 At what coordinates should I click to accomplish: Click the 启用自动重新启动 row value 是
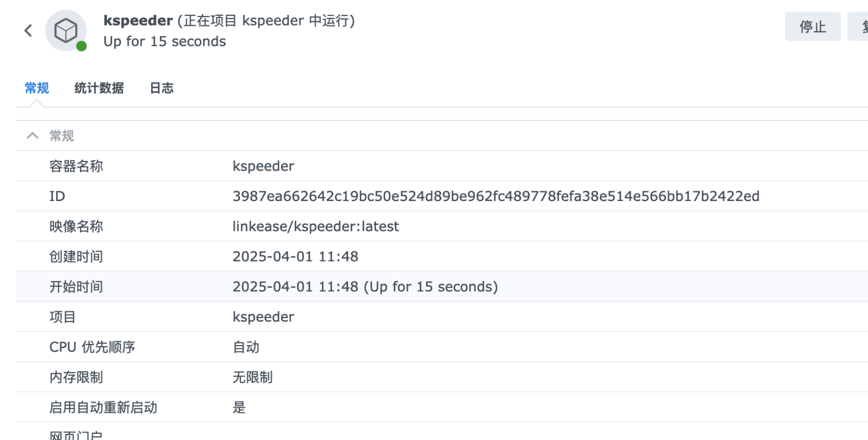(239, 407)
